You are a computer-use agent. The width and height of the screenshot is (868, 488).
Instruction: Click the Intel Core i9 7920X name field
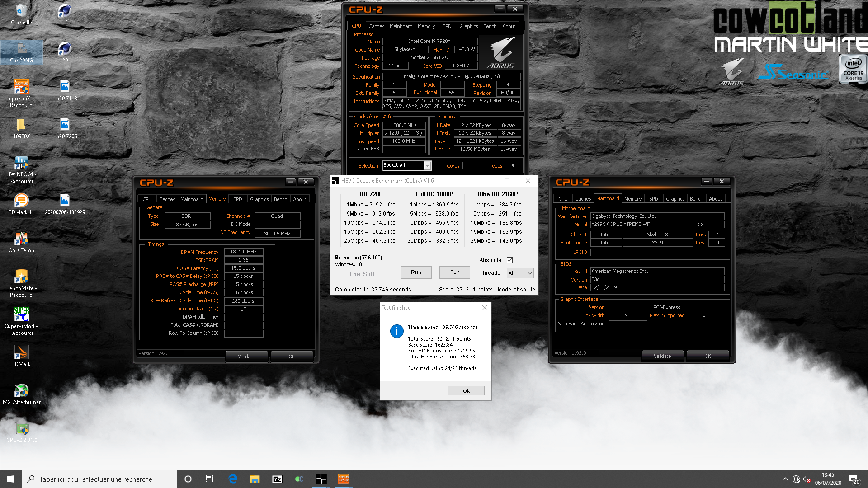point(429,41)
